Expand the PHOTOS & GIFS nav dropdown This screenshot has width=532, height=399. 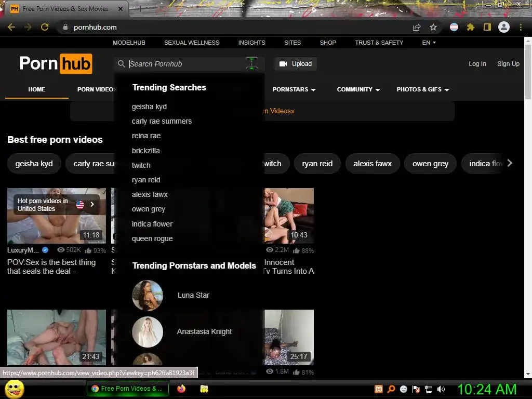pyautogui.click(x=423, y=89)
